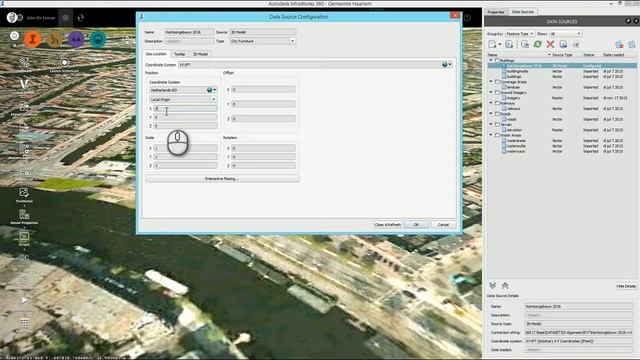Click the add database data source icon
Screen dimensions: 640x360
[509, 44]
